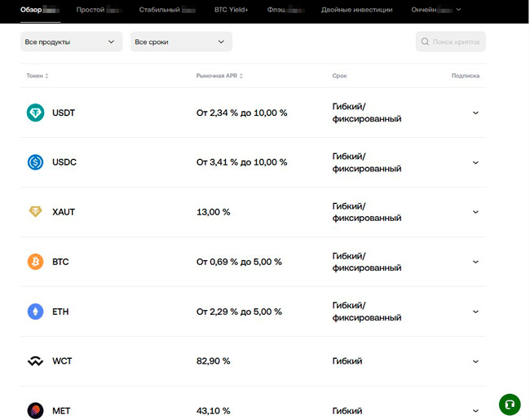Viewport: 530px width, 420px height.
Task: Click the 13,00 % APR value
Action: tap(214, 212)
